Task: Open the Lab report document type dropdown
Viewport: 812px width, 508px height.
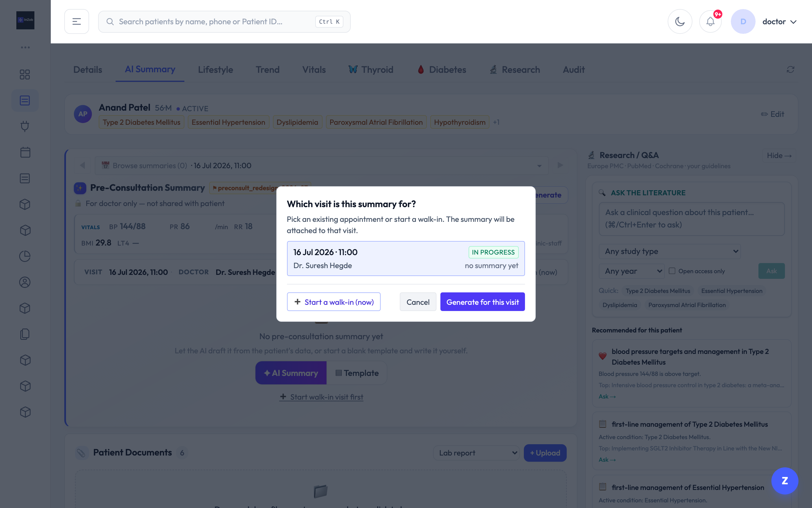Action: tap(476, 453)
